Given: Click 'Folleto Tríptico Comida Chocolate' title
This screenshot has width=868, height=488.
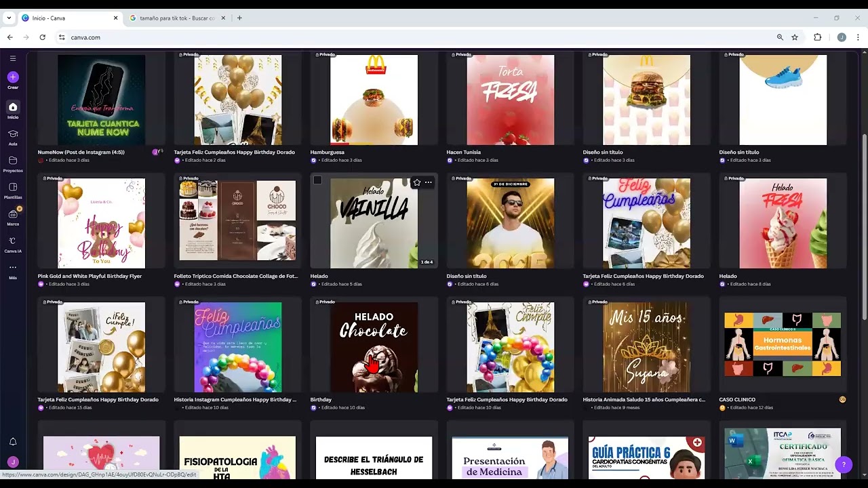Looking at the screenshot, I should [x=235, y=276].
